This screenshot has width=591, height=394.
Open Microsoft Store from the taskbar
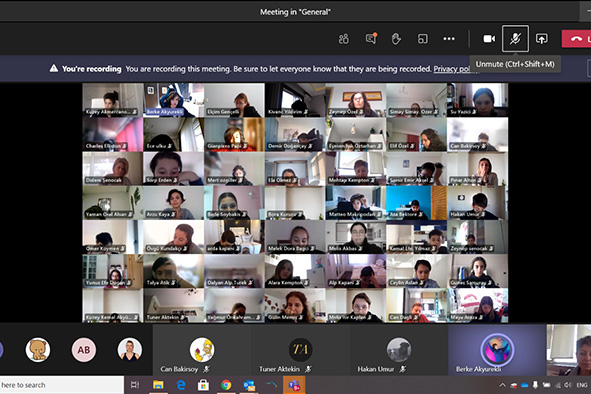[x=204, y=385]
